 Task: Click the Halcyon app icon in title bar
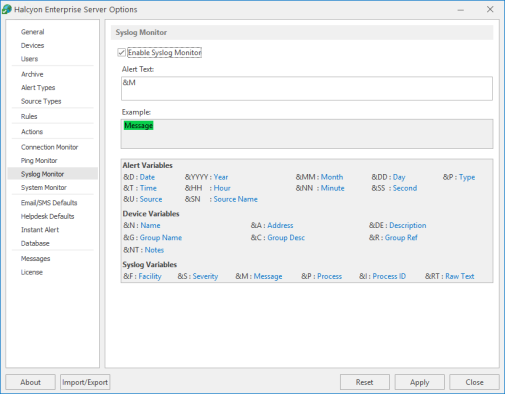click(7, 9)
